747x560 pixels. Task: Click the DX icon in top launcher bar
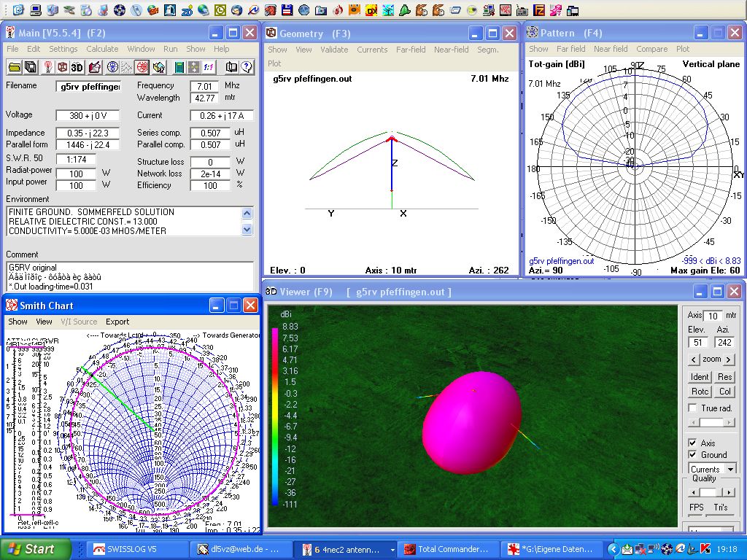coord(371,9)
